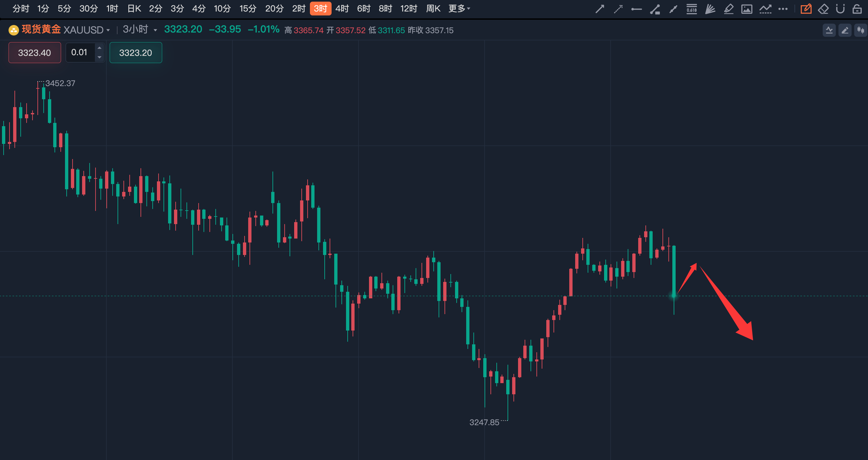Screen dimensions: 868x460
Task: Toggle the orange drawing mode pencil
Action: point(806,9)
